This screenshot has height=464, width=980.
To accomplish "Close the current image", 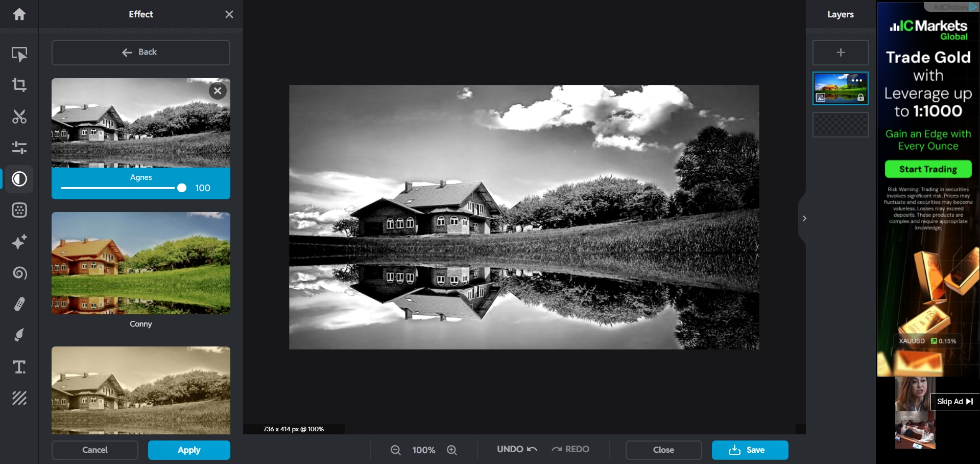I will [x=664, y=450].
